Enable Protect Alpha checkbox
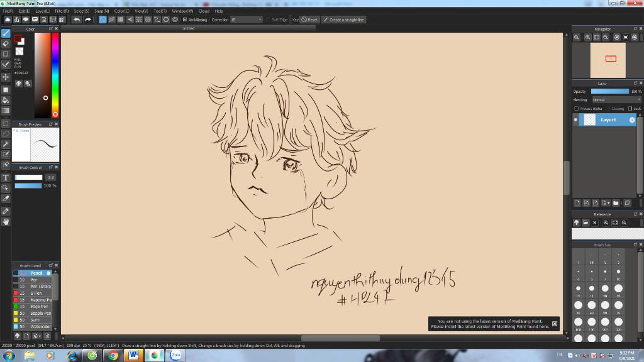Image resolution: width=644 pixels, height=362 pixels. (x=576, y=108)
